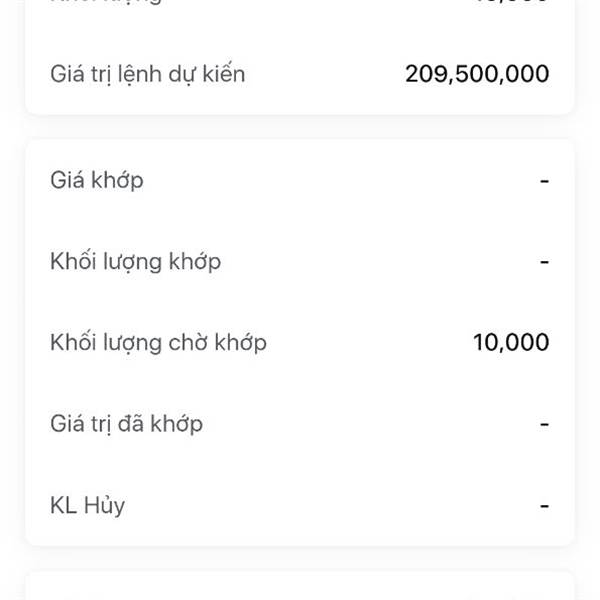
Task: Select the dash value beside Khối lượng khớp
Action: click(544, 262)
